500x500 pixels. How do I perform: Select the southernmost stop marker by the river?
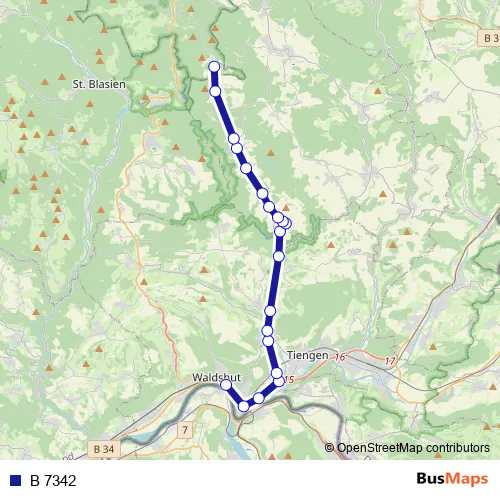click(x=244, y=406)
